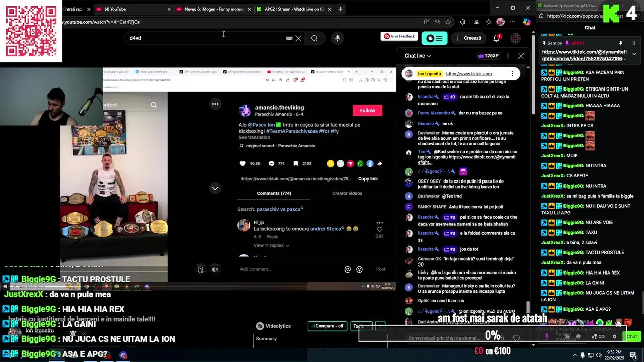Switch to the Comments (774) tab
The height and width of the screenshot is (362, 644).
pos(274,193)
